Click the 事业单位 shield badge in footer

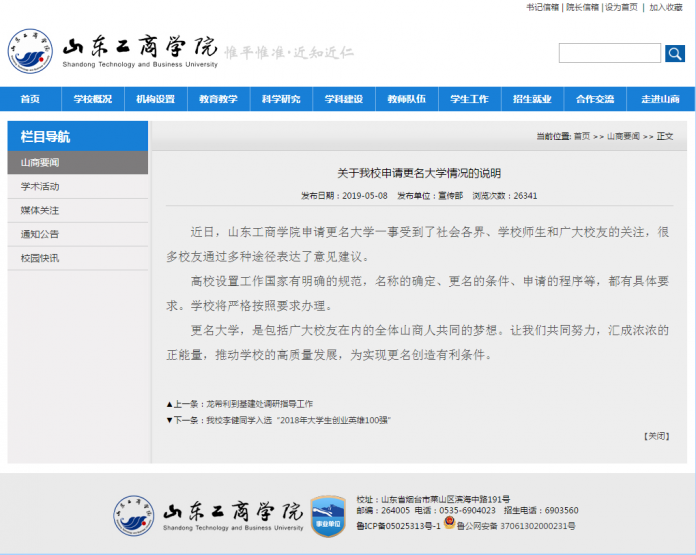pos(327,515)
